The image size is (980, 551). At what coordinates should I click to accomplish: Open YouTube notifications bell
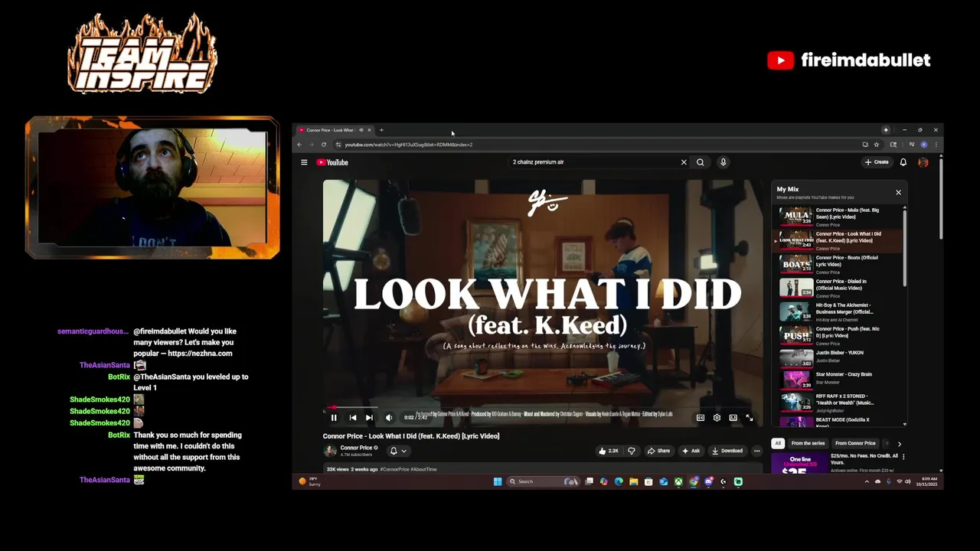click(x=903, y=162)
